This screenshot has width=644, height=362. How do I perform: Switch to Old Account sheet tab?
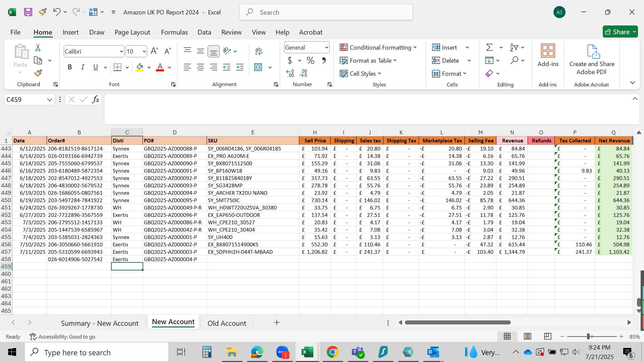227,323
